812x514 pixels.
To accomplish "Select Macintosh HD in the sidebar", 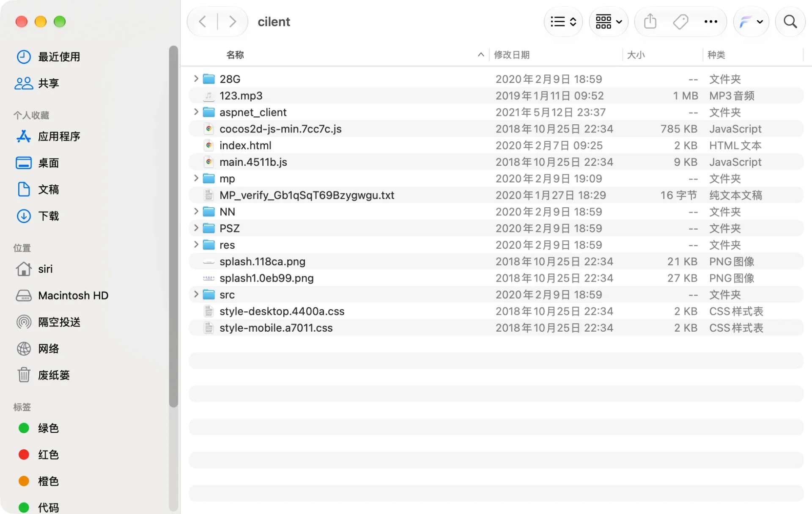I will click(62, 295).
